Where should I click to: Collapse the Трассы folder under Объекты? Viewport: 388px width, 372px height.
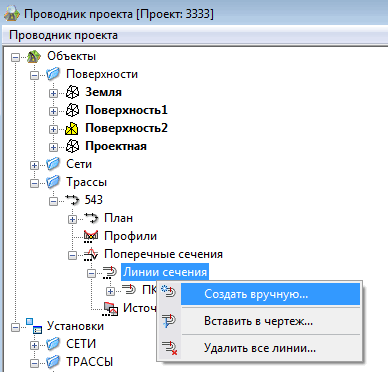tap(34, 183)
